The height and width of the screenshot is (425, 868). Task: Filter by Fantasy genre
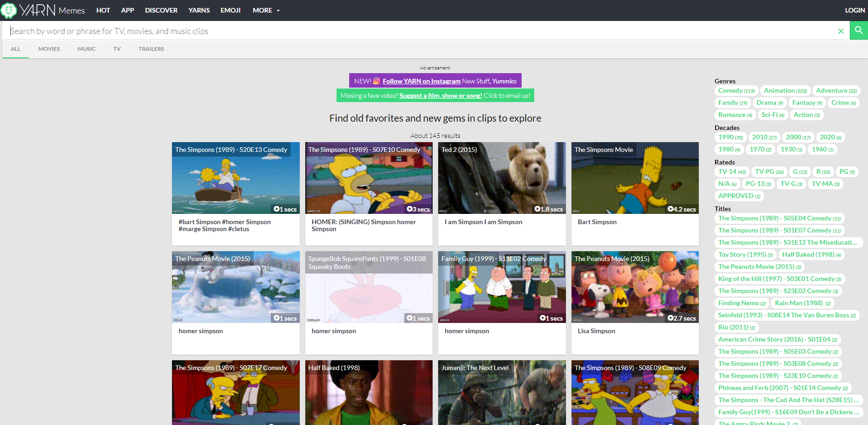(807, 103)
